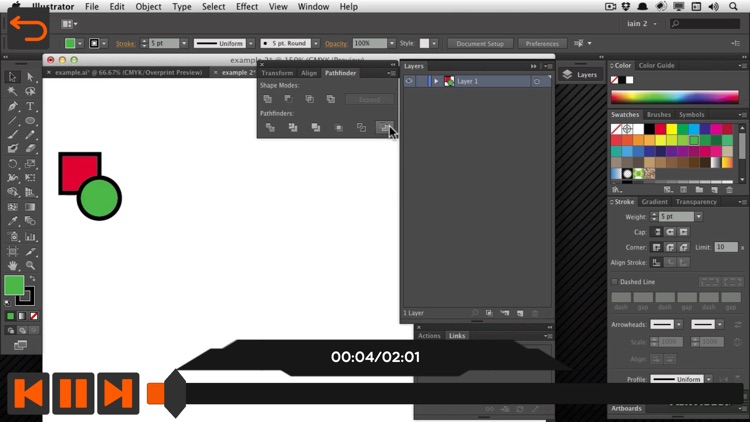Select the Pencil tool
750x422 pixels.
tap(30, 135)
